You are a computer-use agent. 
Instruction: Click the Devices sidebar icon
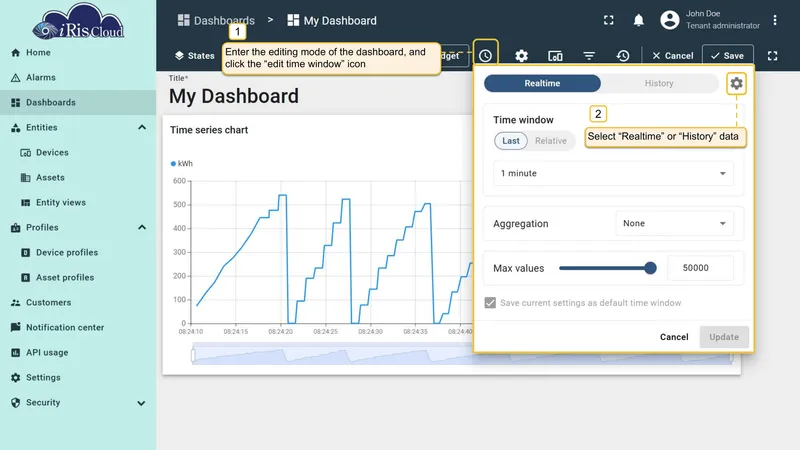click(26, 153)
